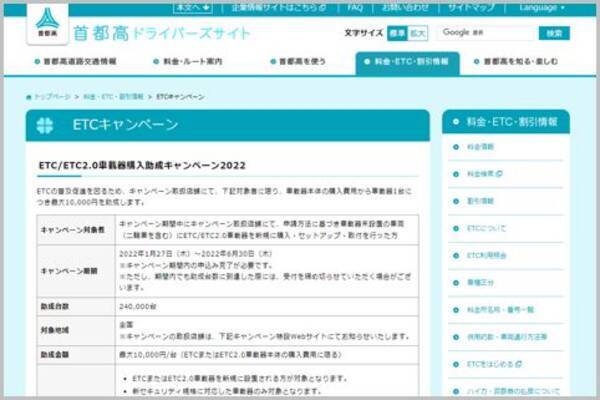Open sidebar header 料金・ETC・割引情報
This screenshot has width=600, height=400.
506,122
